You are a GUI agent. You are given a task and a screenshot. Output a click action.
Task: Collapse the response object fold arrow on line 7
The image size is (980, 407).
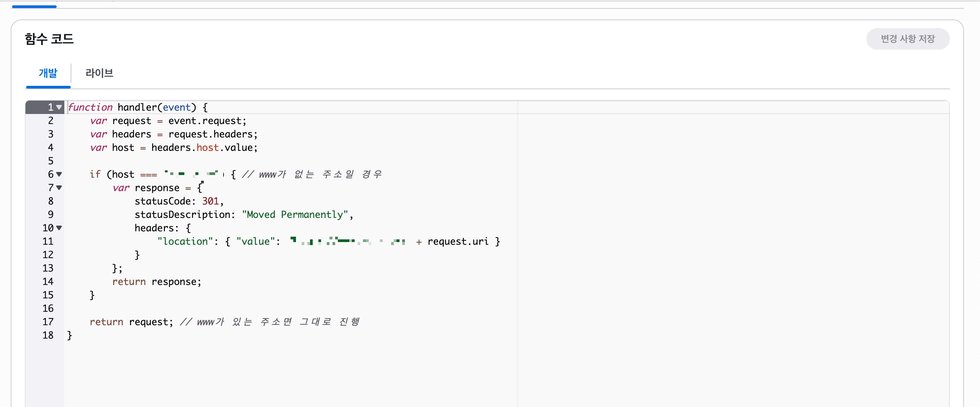point(59,187)
